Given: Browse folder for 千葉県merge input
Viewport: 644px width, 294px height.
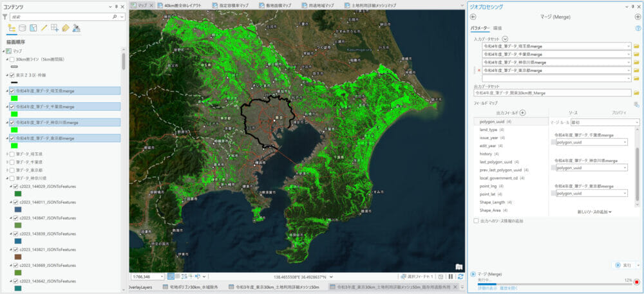Looking at the screenshot, I should click(636, 54).
